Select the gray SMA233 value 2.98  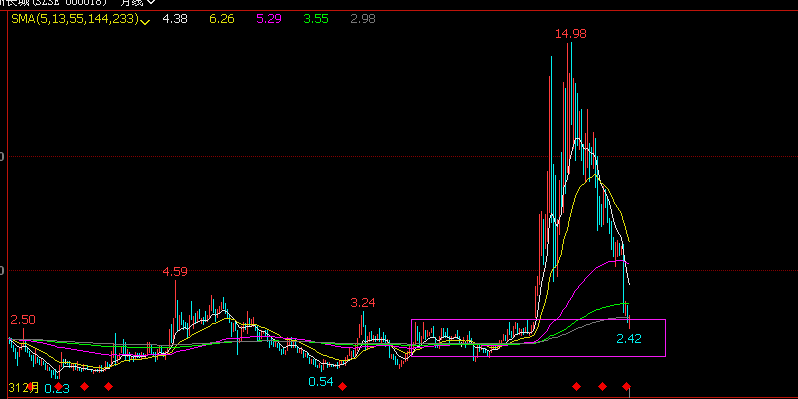(363, 19)
